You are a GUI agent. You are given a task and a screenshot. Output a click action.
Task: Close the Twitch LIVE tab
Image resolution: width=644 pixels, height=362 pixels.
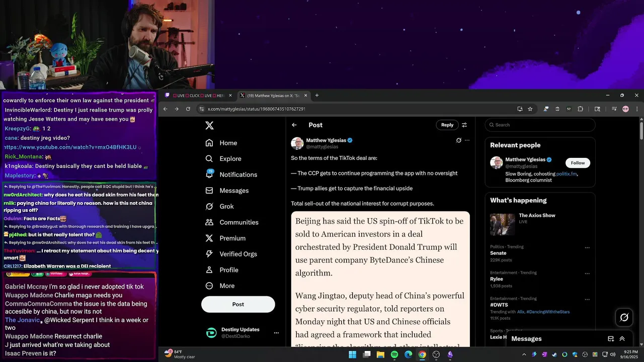[230, 96]
